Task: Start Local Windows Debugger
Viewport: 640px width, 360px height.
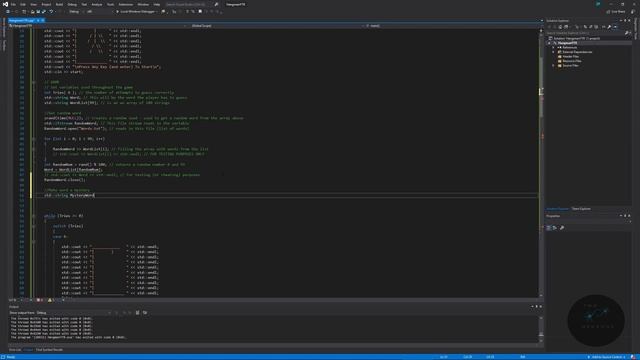Action: coord(136,12)
